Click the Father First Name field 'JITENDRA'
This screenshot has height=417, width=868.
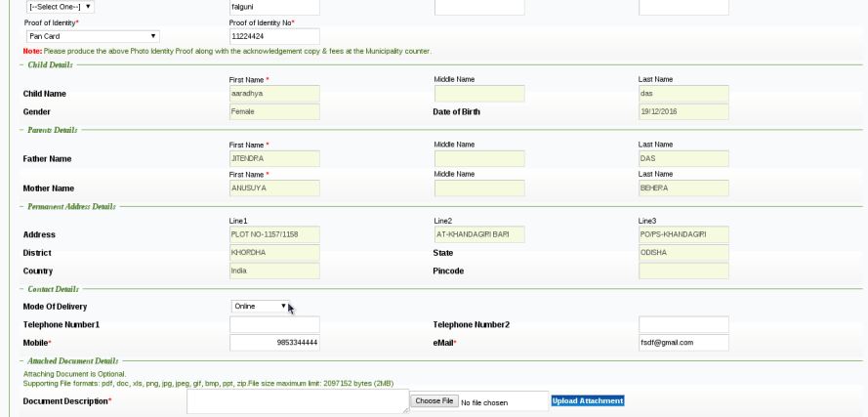tap(274, 158)
